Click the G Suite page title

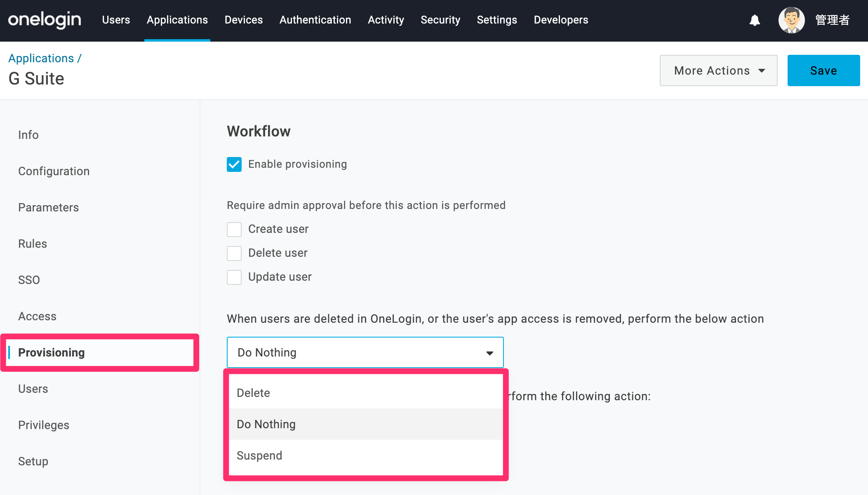pos(36,78)
